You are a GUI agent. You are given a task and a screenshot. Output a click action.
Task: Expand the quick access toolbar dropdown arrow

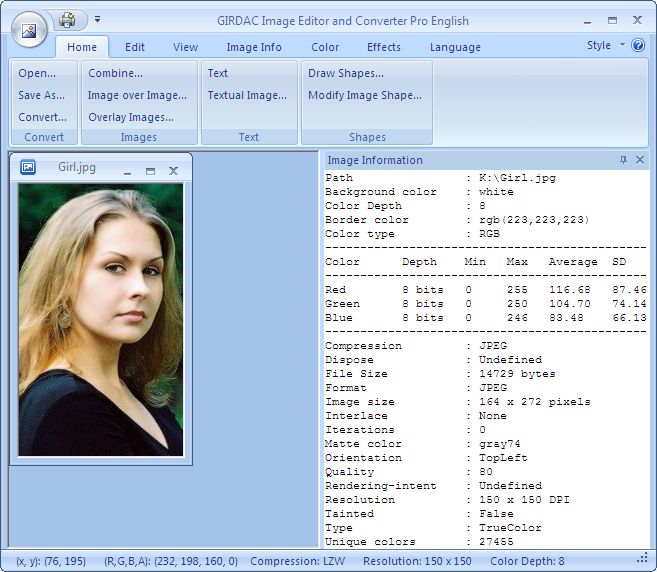pos(97,19)
